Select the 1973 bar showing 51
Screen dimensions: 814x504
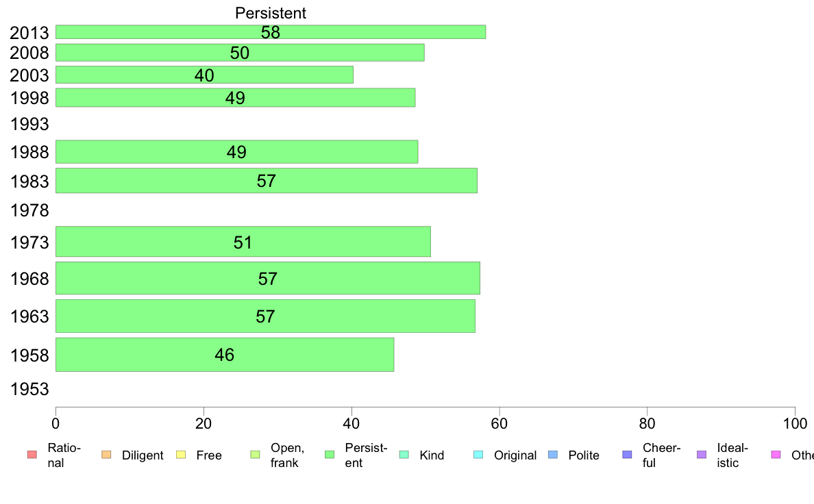pos(243,241)
